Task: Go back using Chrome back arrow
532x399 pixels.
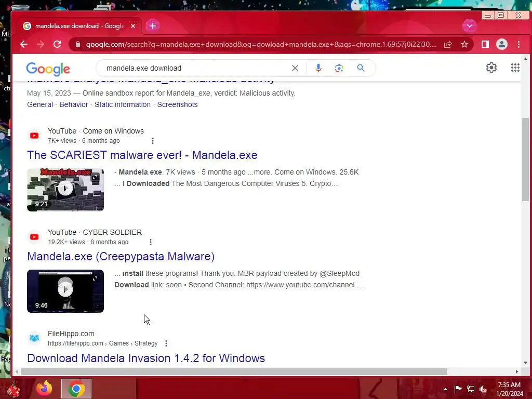Action: coord(24,45)
